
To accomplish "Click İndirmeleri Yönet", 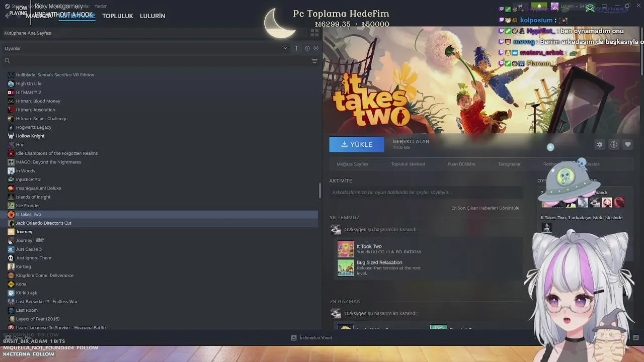I will point(316,338).
